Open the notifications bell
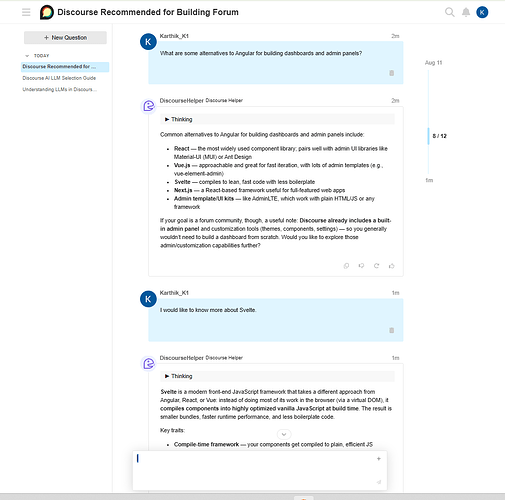This screenshot has height=500, width=505. [x=466, y=12]
